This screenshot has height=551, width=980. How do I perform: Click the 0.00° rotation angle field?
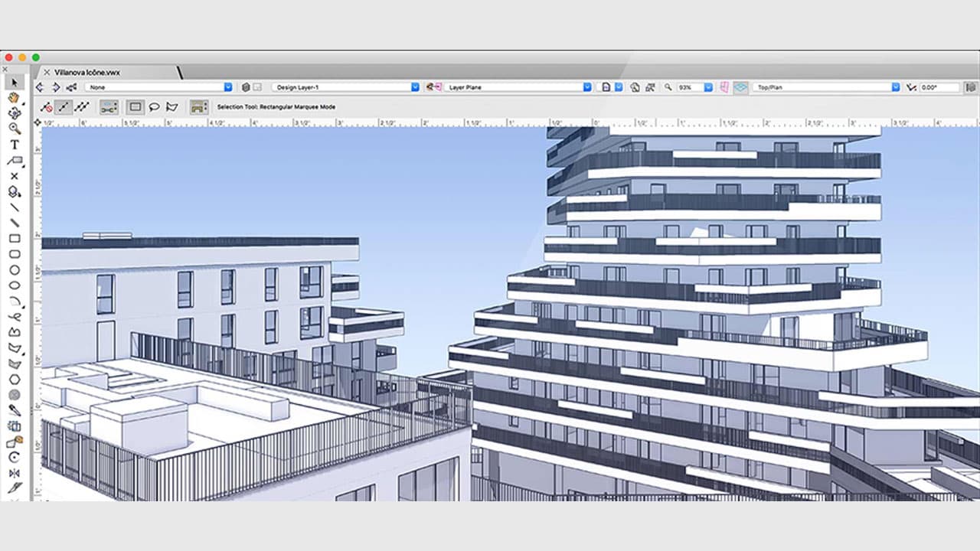(940, 86)
